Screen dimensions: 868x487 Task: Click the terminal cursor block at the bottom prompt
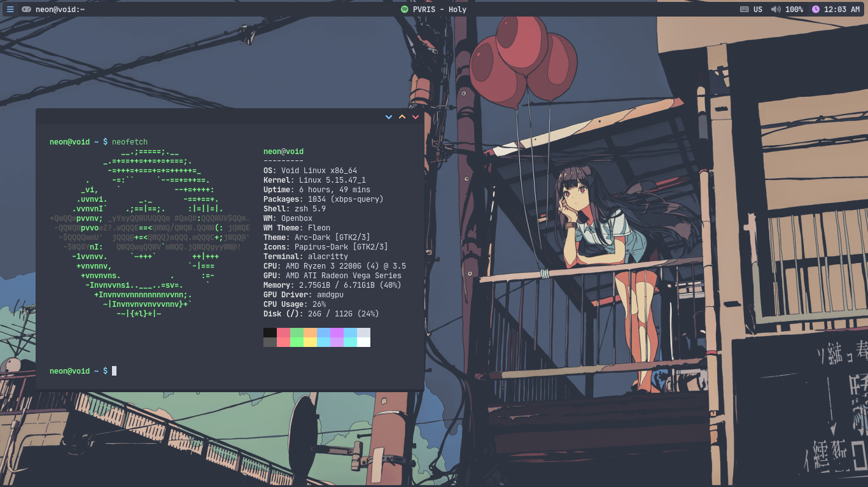[x=114, y=371]
